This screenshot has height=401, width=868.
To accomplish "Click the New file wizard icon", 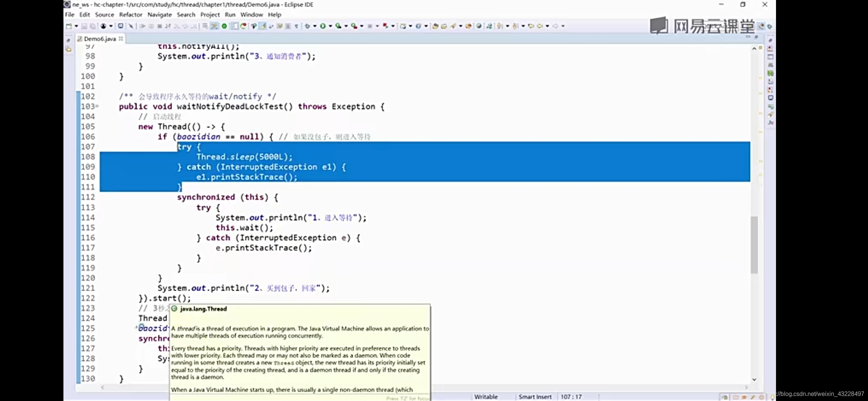I will click(69, 26).
